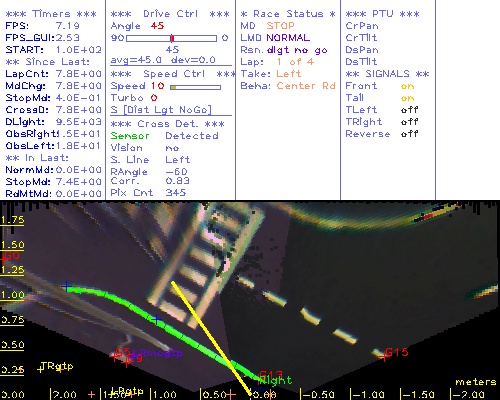Click the PTU panel header
500x400 pixels.
click(382, 14)
